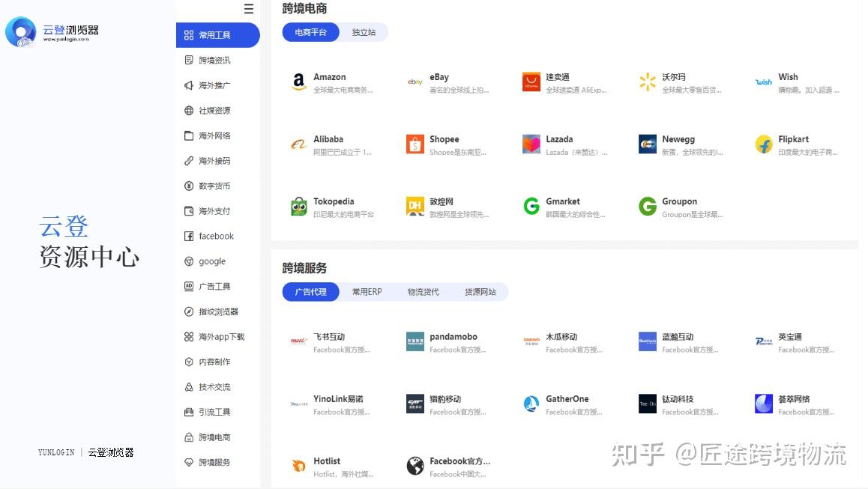Open the 猎豹移动 logo icon
This screenshot has height=489, width=868.
coord(415,404)
